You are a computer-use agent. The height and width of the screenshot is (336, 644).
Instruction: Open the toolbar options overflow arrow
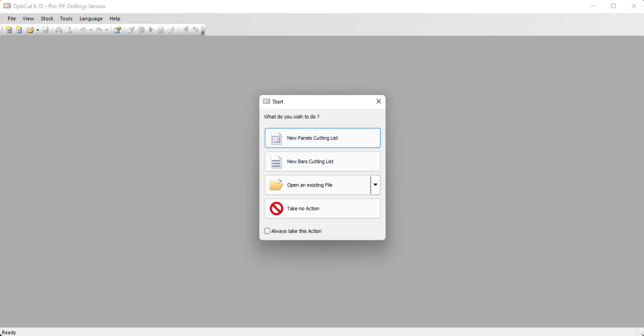tap(203, 31)
